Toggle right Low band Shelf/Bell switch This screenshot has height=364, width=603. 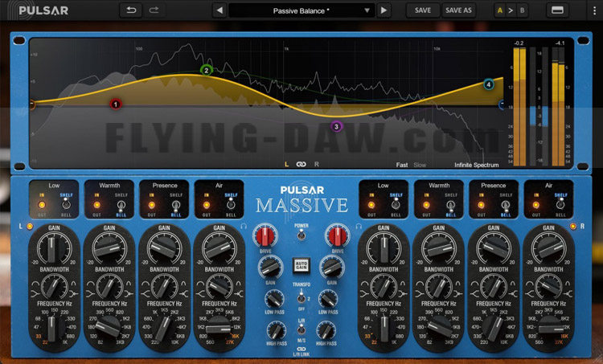(x=396, y=204)
